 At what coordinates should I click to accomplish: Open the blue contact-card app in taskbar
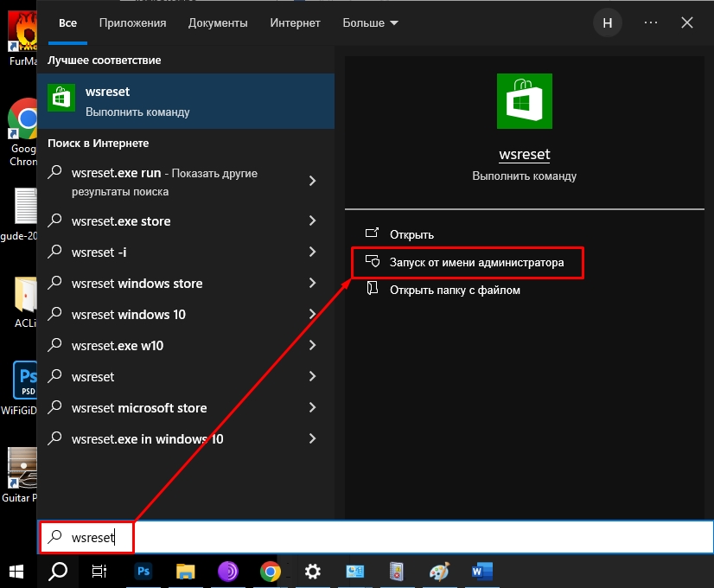point(354,572)
